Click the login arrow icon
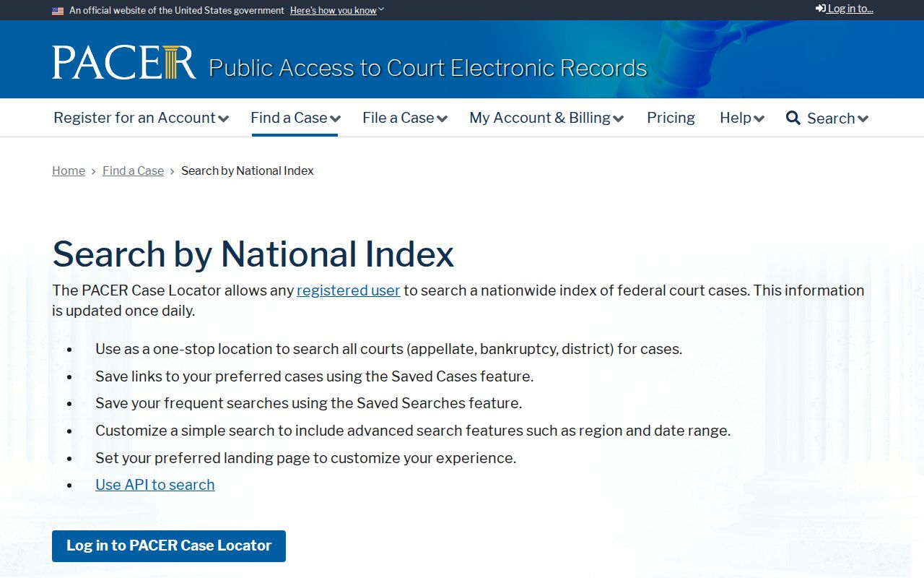Image resolution: width=924 pixels, height=578 pixels. 821,9
